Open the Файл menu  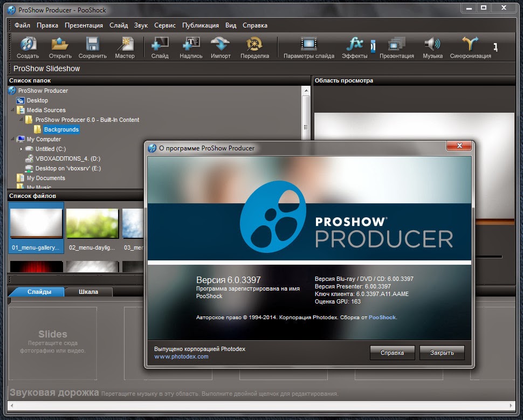click(x=22, y=25)
